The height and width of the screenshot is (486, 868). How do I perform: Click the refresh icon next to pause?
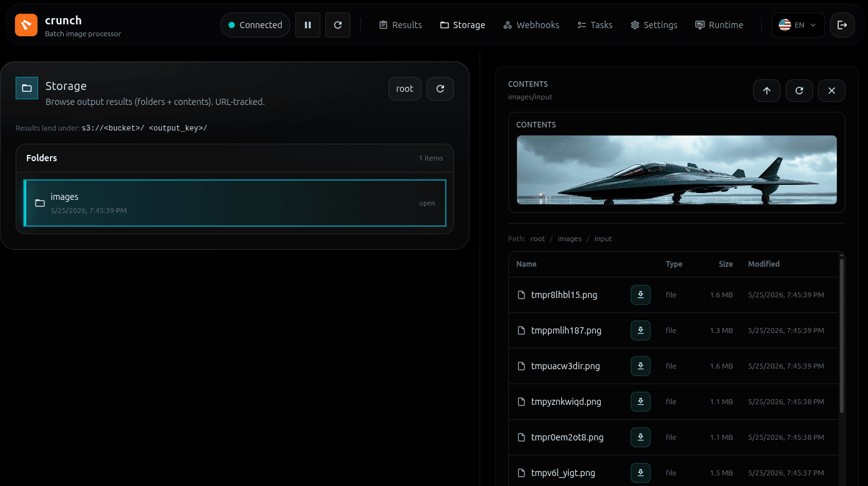(338, 25)
